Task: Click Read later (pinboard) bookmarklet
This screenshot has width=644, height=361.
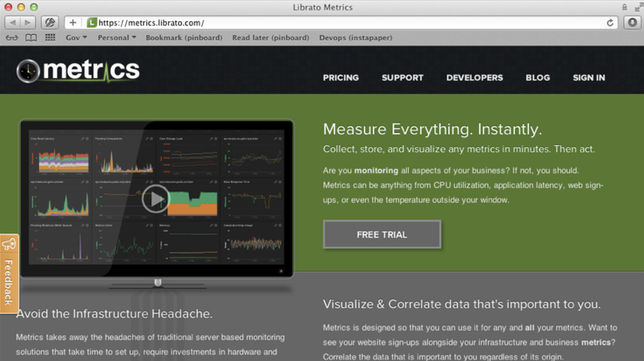Action: [271, 38]
